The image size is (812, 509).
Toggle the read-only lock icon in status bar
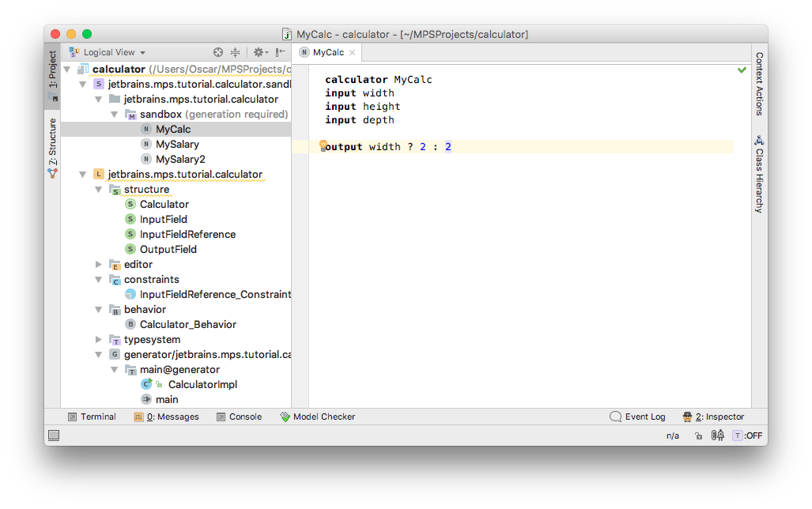698,435
